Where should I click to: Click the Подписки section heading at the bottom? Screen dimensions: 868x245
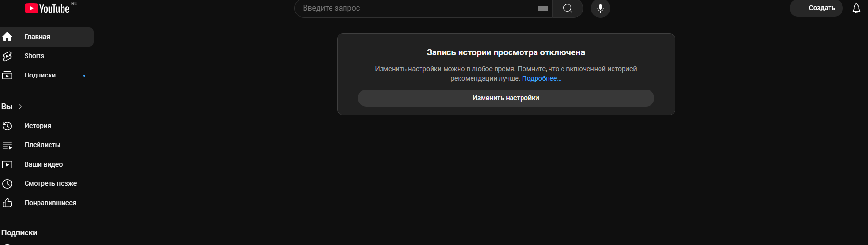(x=19, y=232)
